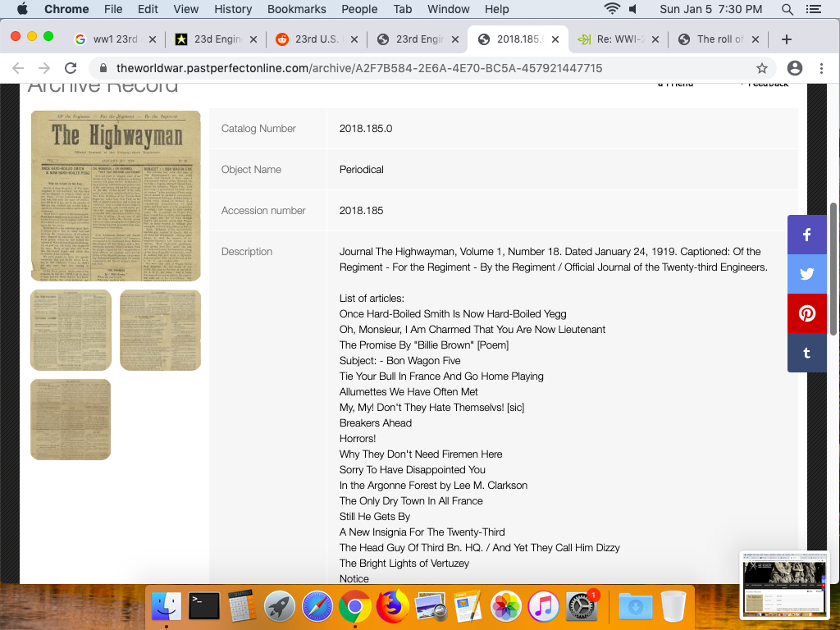This screenshot has height=630, width=840.
Task: Open a new browser tab
Action: click(x=786, y=39)
